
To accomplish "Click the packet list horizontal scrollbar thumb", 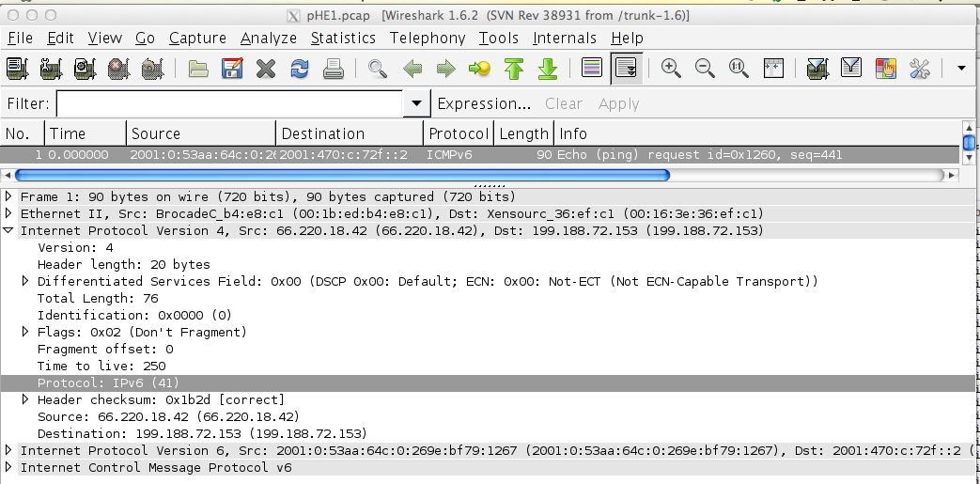I will pyautogui.click(x=342, y=175).
